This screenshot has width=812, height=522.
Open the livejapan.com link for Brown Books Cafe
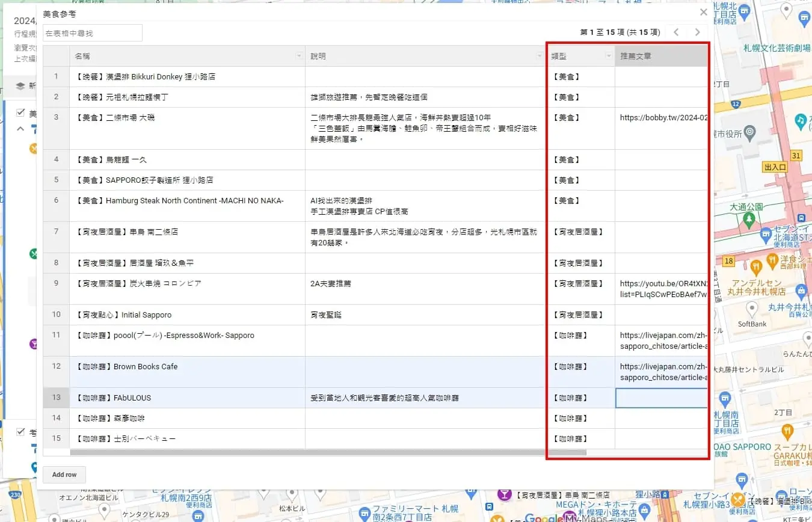(x=663, y=372)
